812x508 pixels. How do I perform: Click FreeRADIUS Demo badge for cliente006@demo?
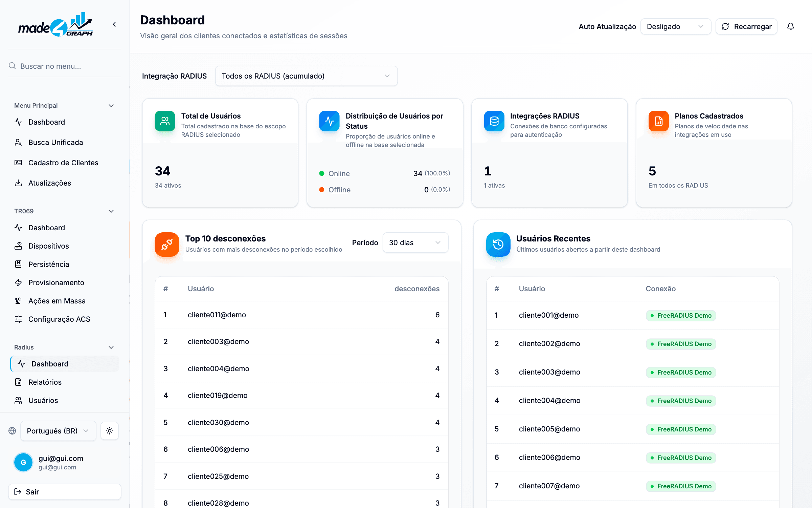(x=681, y=458)
